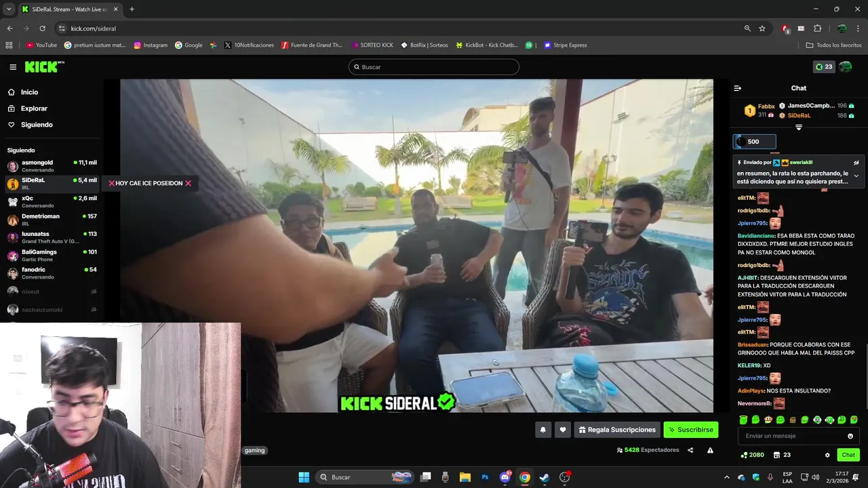Click the Kick search box
This screenshot has height=488, width=868.
click(x=434, y=67)
